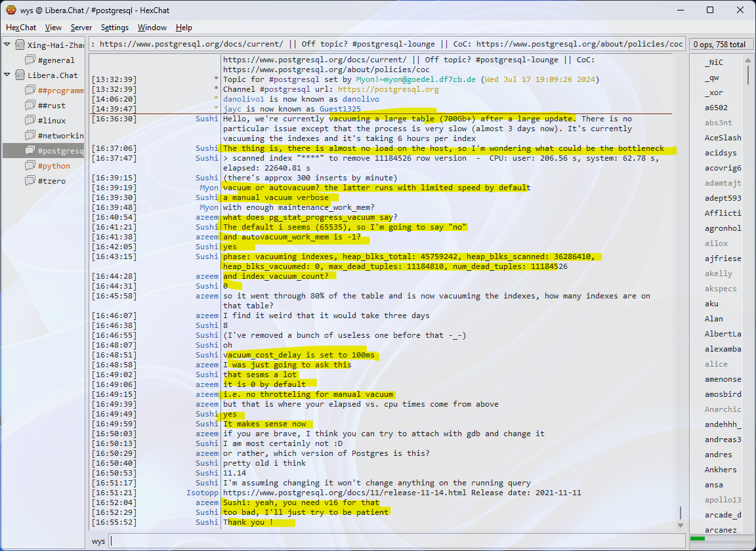
Task: Open the Settings menu
Action: (x=114, y=28)
